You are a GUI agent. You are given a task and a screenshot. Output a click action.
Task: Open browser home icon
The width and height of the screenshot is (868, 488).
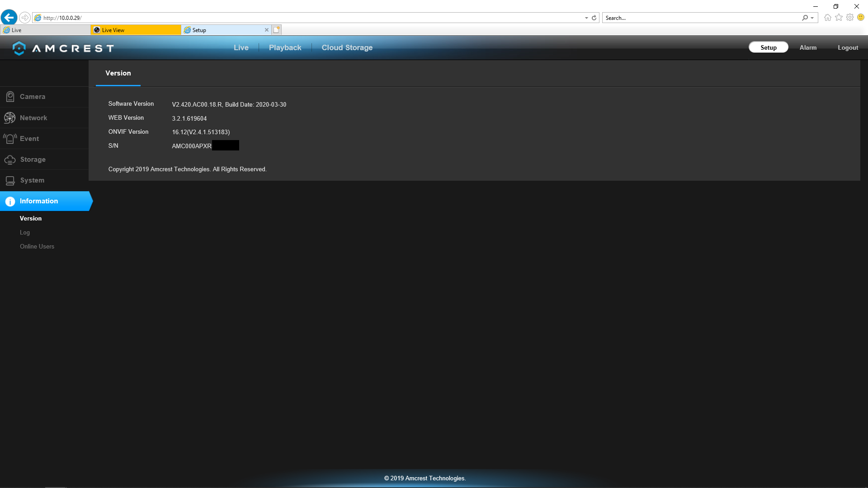coord(827,18)
